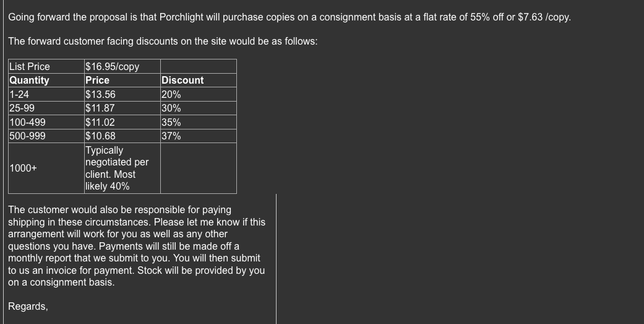Click the "$10.68" price cell
The height and width of the screenshot is (324, 644).
coord(100,136)
